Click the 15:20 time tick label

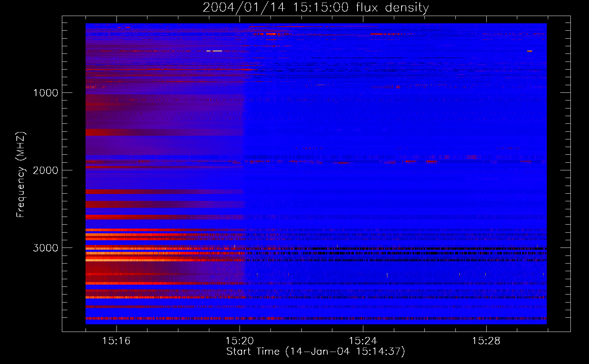coord(240,341)
